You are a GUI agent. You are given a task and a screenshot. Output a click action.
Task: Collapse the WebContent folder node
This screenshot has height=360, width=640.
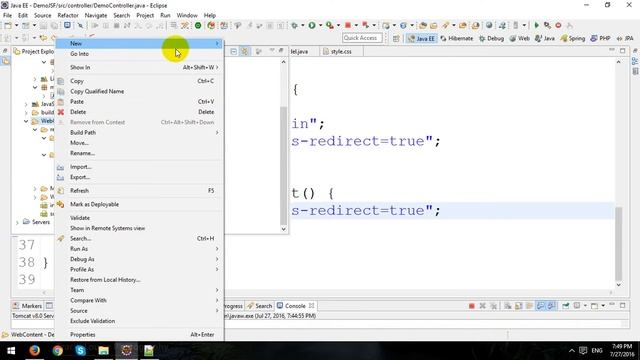[26, 121]
